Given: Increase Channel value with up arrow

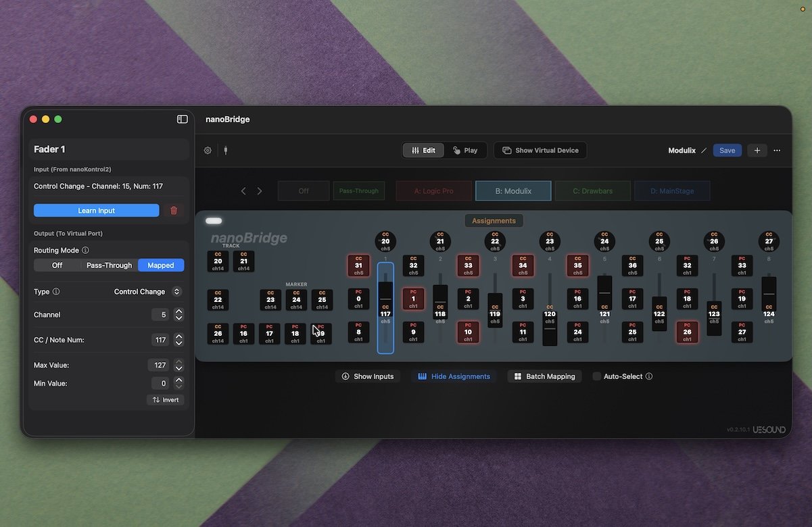Looking at the screenshot, I should coord(178,311).
